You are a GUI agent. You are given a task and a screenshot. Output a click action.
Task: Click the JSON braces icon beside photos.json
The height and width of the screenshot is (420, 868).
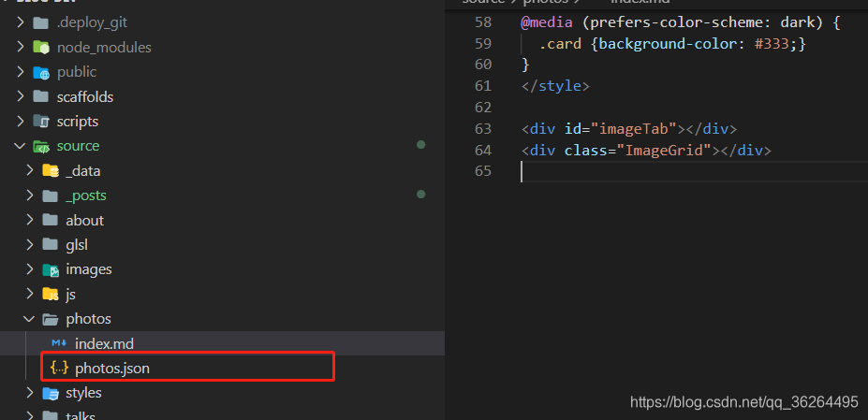(59, 368)
